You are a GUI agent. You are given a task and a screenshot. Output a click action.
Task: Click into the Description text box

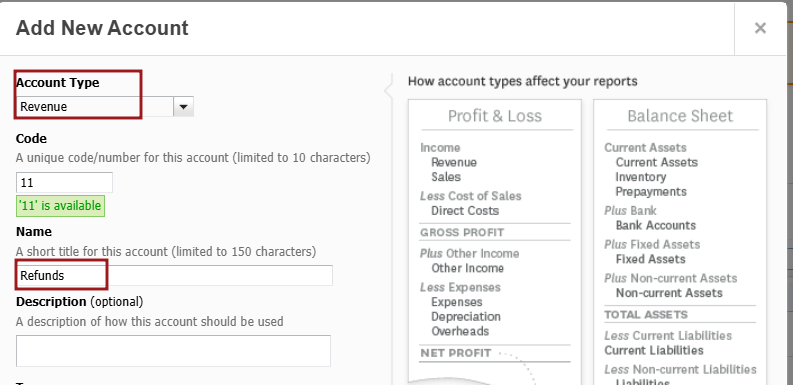pos(173,351)
